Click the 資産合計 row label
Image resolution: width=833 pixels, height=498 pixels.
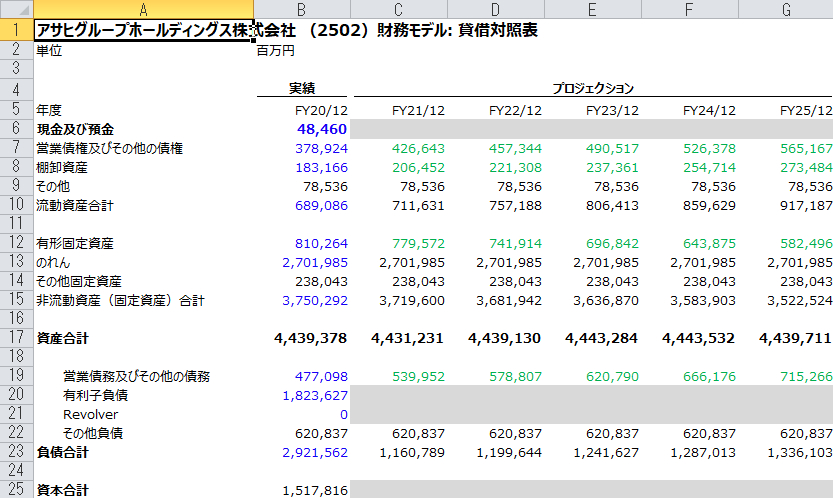[x=62, y=338]
